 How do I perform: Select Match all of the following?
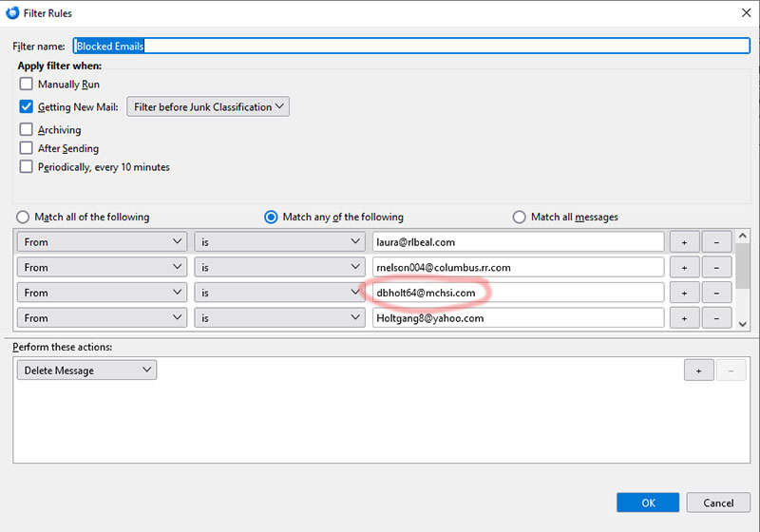(23, 217)
